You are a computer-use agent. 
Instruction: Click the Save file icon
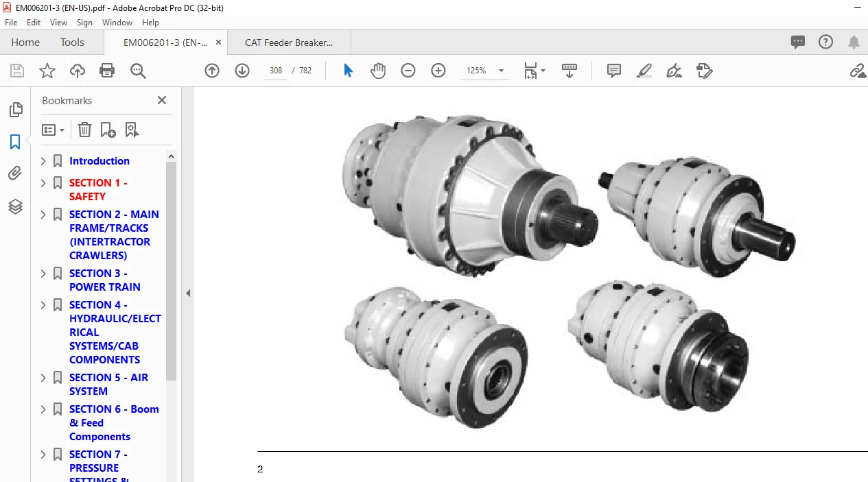(x=17, y=71)
